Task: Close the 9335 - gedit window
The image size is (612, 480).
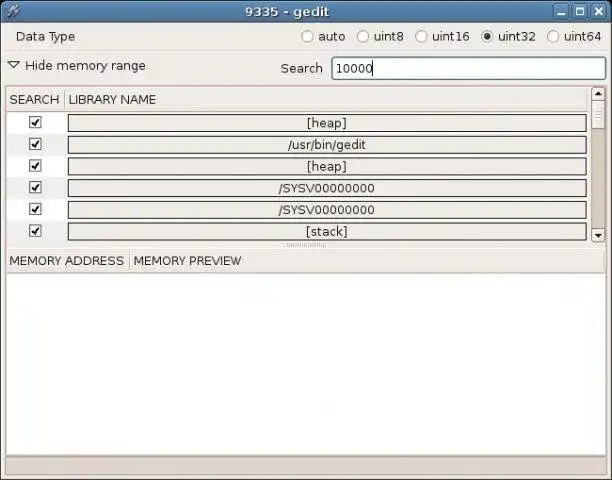Action: coord(599,11)
